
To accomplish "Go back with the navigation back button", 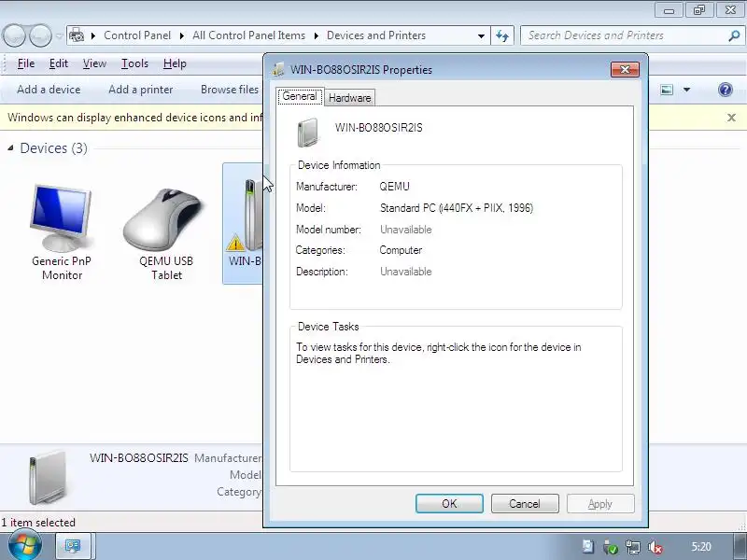I will point(13,35).
